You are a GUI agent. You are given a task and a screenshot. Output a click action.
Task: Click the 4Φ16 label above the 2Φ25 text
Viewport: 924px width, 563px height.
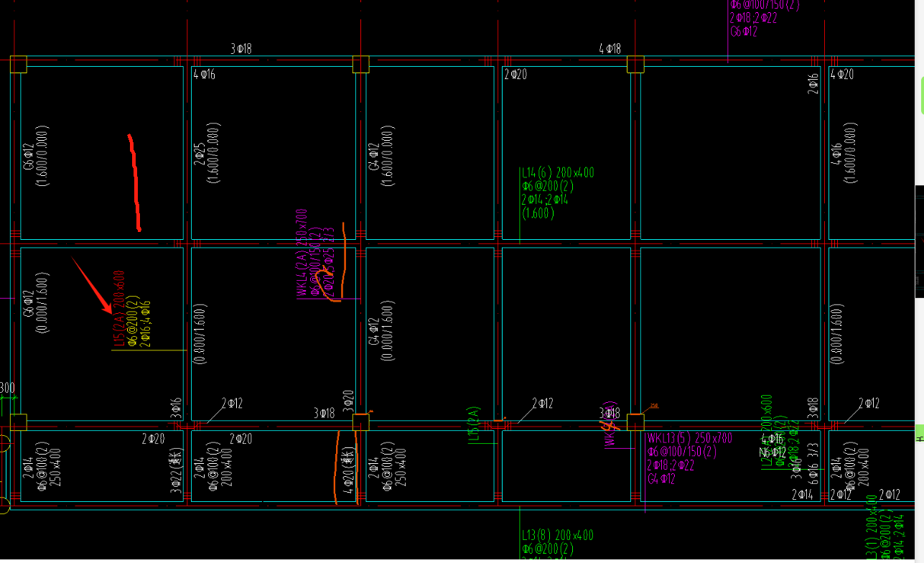(x=204, y=74)
